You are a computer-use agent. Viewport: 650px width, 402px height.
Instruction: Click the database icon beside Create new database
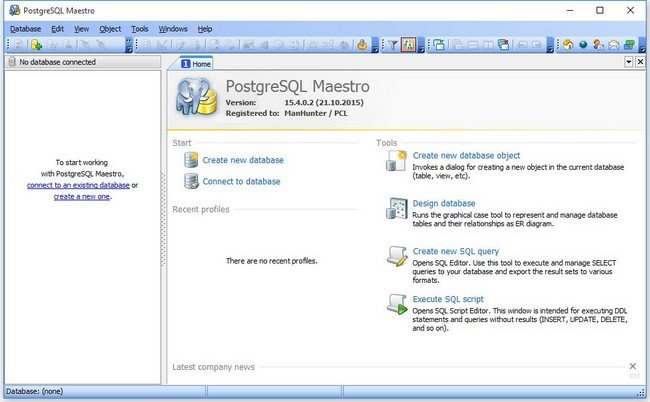(191, 160)
